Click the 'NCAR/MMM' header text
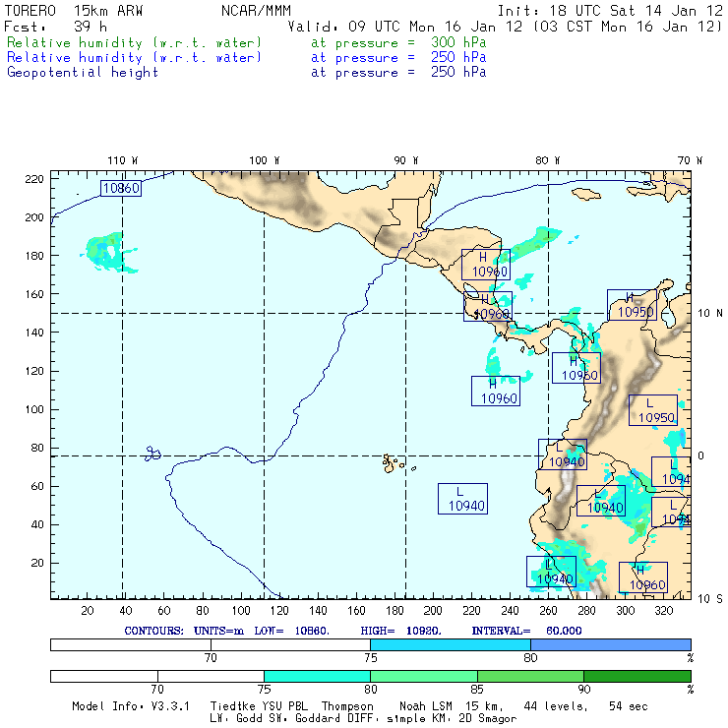This screenshot has width=728, height=728. pyautogui.click(x=256, y=11)
